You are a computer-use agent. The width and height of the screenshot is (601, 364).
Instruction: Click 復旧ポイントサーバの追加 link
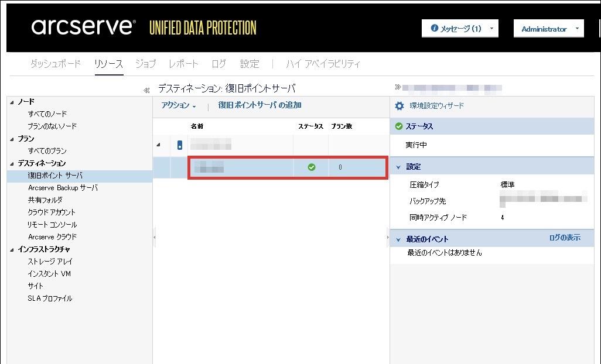click(260, 105)
